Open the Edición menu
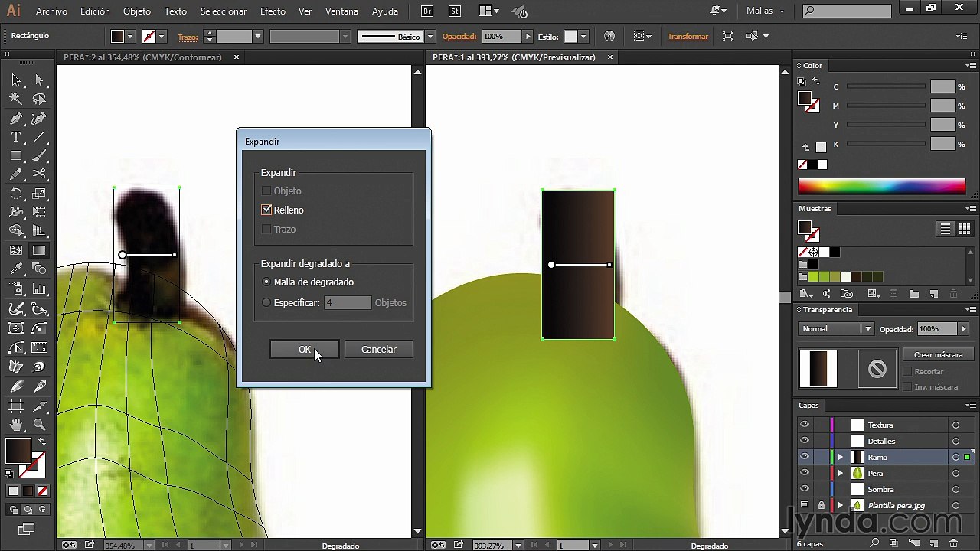 coord(95,11)
